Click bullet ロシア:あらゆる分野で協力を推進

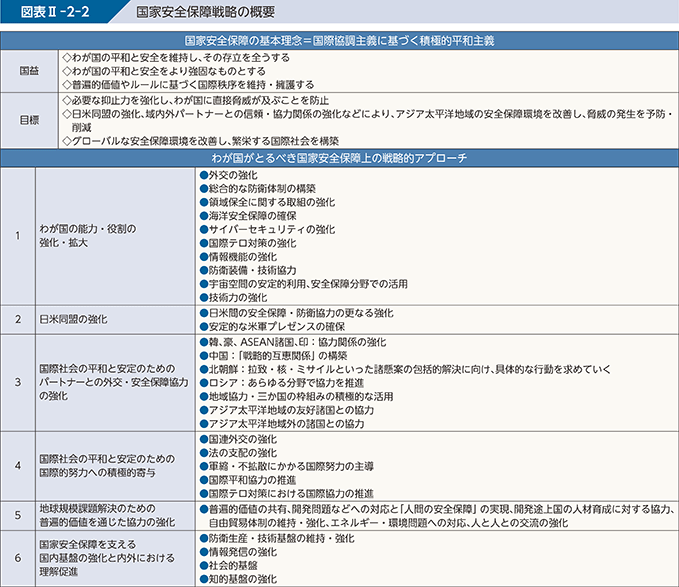[x=282, y=383]
